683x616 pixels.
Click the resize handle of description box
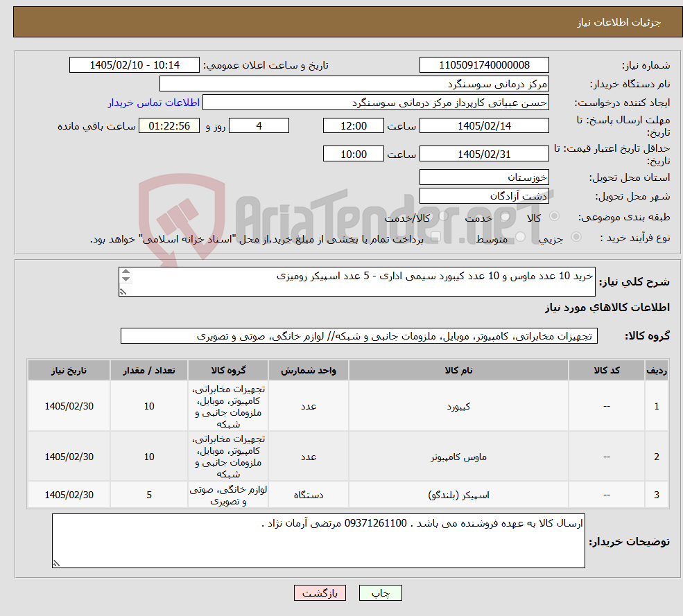point(123,292)
